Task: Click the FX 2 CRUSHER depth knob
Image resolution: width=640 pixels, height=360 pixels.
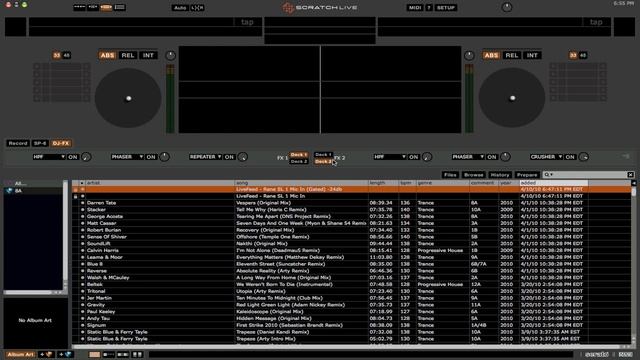Action: (584, 157)
